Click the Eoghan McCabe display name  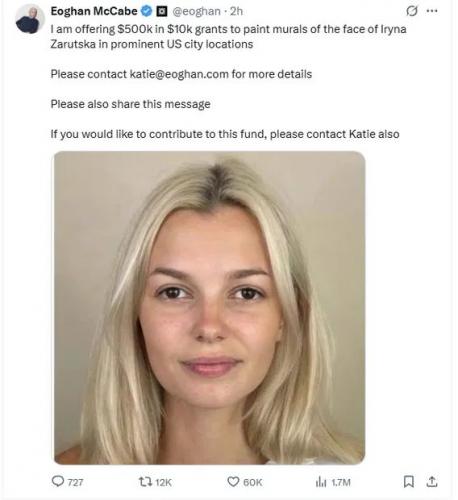coord(94,11)
